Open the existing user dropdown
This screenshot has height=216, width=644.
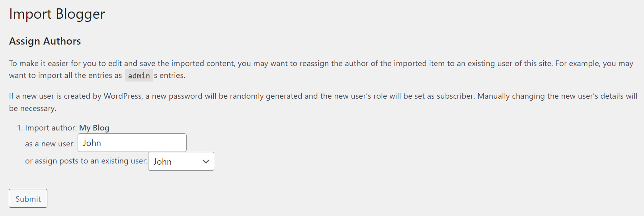(x=181, y=162)
